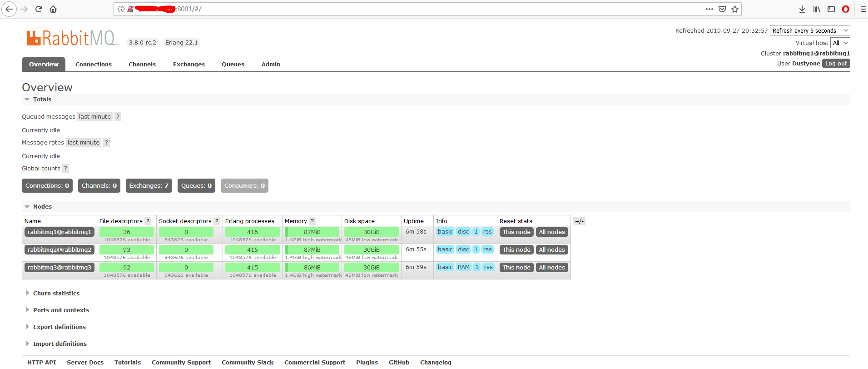This screenshot has width=868, height=369.
Task: Open the Admin tab
Action: coord(271,65)
